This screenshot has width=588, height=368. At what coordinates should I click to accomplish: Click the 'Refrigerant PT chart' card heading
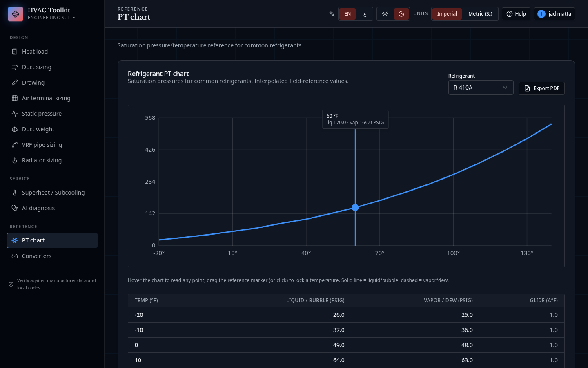[158, 74]
